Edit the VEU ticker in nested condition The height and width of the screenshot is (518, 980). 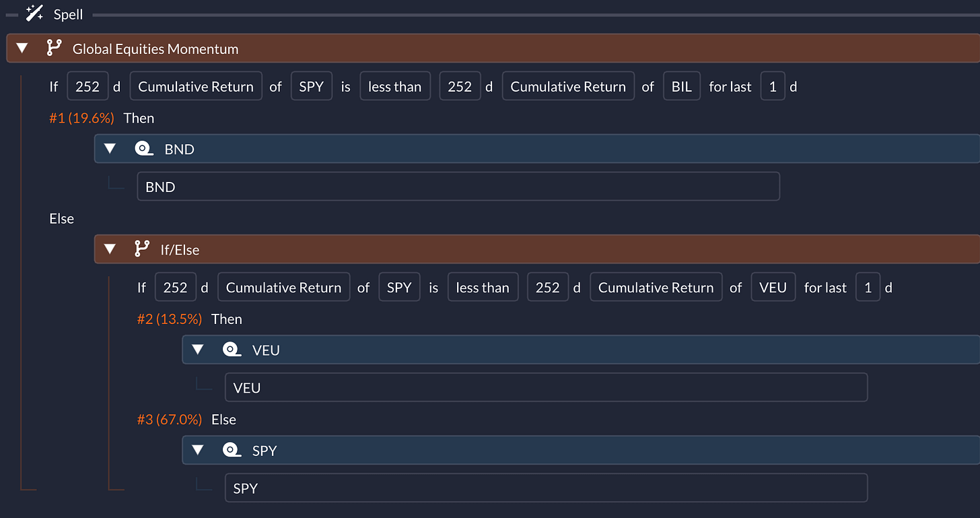click(773, 287)
